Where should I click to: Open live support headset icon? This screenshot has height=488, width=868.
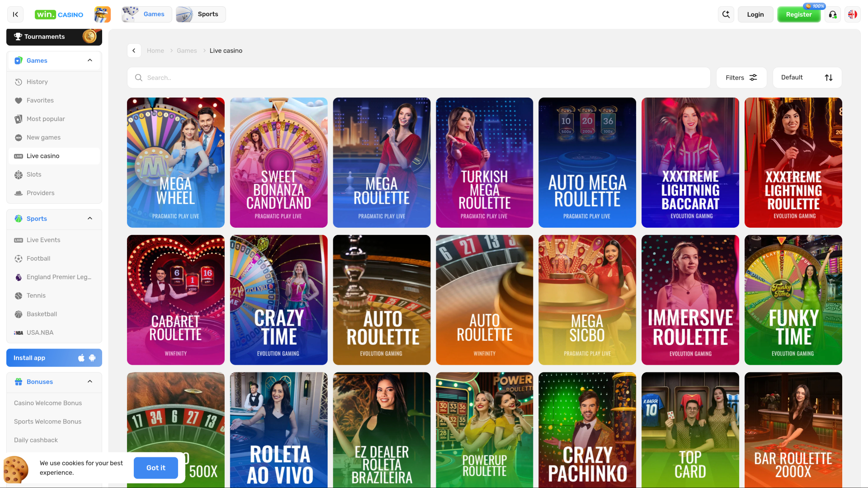833,14
